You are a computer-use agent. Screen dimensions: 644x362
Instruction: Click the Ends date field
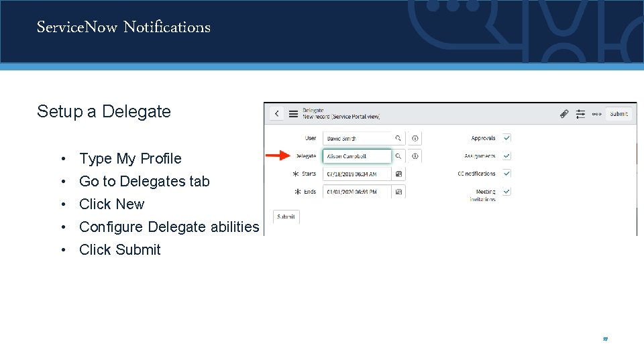(357, 192)
